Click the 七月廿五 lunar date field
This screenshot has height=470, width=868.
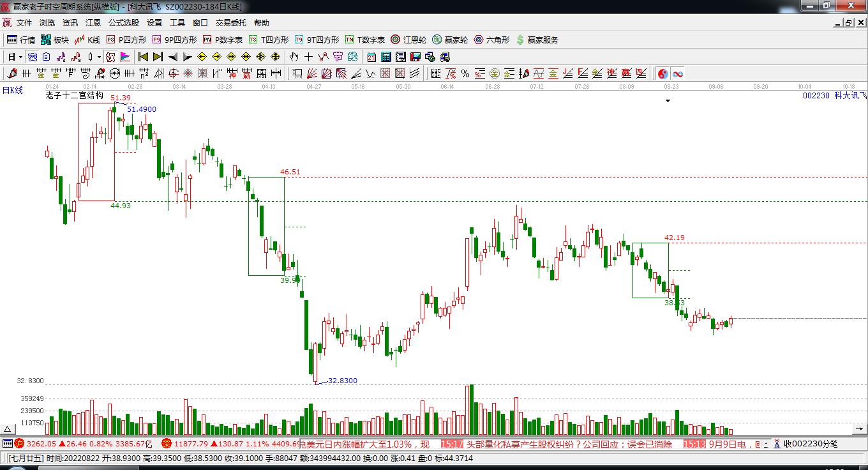26,458
